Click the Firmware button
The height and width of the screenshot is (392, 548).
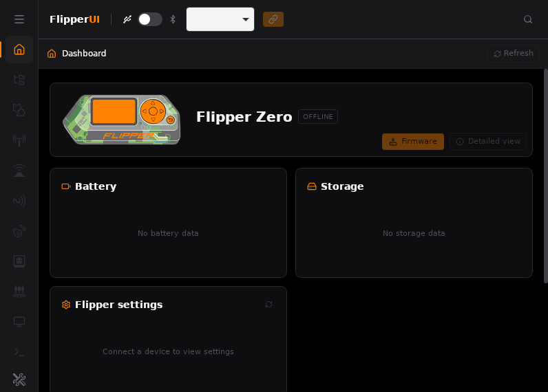coord(413,142)
